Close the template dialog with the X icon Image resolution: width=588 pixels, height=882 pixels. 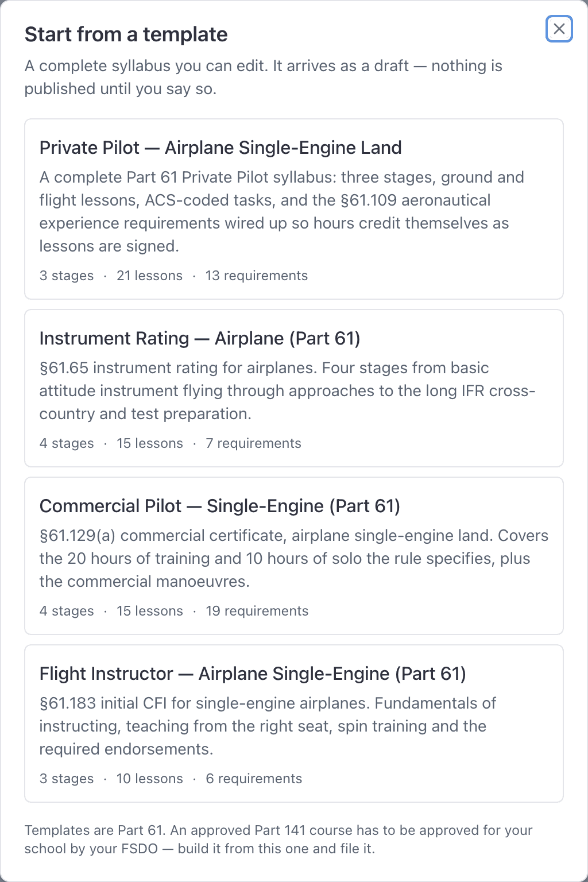(559, 29)
